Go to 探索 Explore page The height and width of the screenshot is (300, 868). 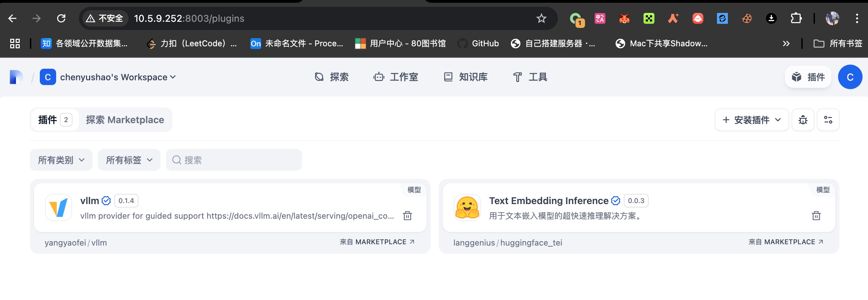332,77
